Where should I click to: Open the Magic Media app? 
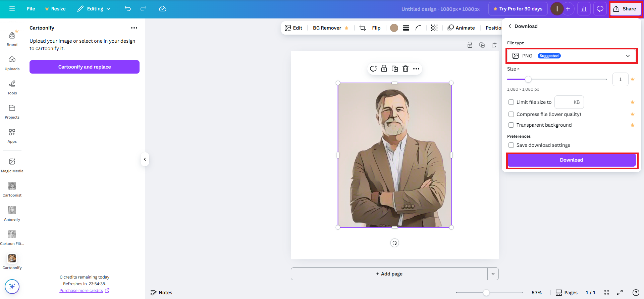tap(12, 165)
